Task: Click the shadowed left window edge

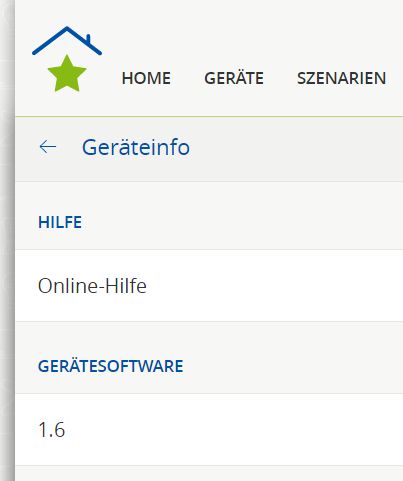Action: click(x=7, y=240)
